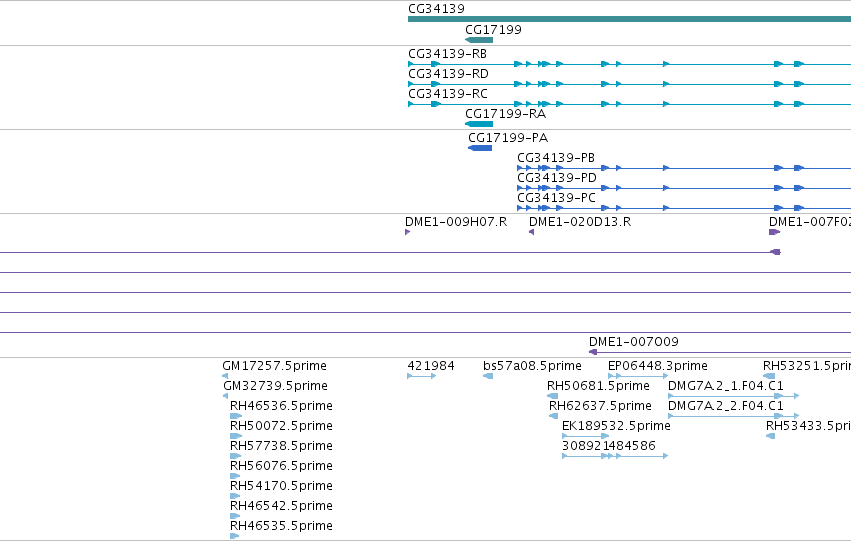The width and height of the screenshot is (851, 541).
Task: Click the 1484586 feature label
Action: coord(630,447)
